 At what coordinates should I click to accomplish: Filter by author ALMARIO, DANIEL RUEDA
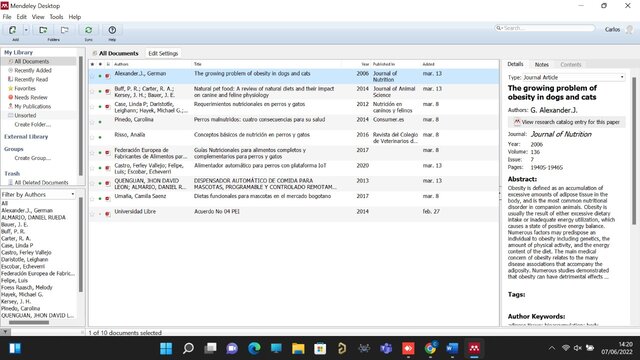[x=33, y=217]
